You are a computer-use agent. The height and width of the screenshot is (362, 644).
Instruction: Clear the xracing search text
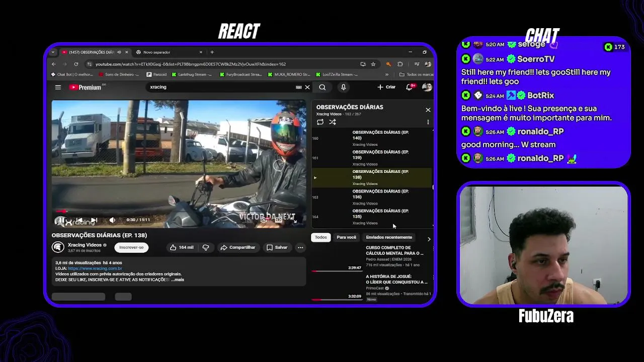coord(307,87)
